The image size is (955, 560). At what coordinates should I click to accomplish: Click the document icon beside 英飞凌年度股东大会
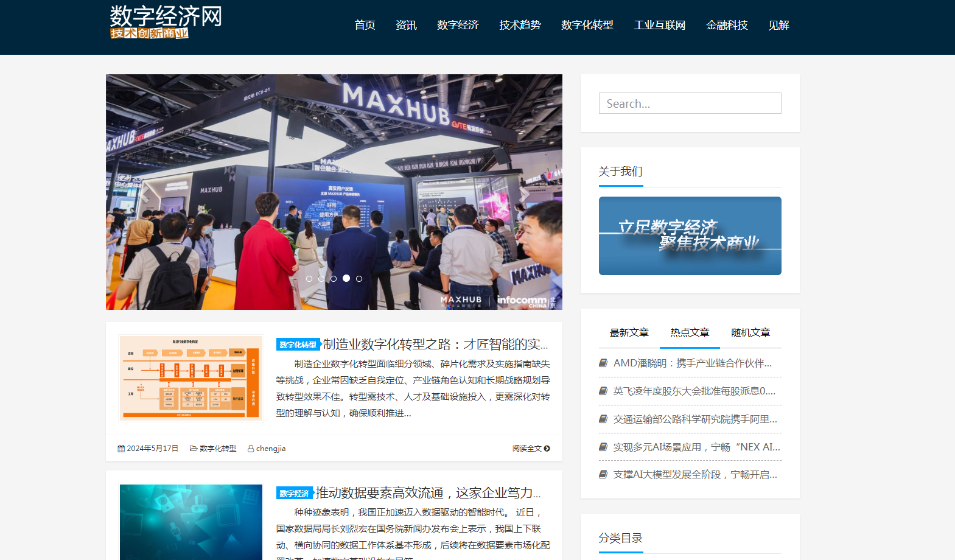click(603, 391)
